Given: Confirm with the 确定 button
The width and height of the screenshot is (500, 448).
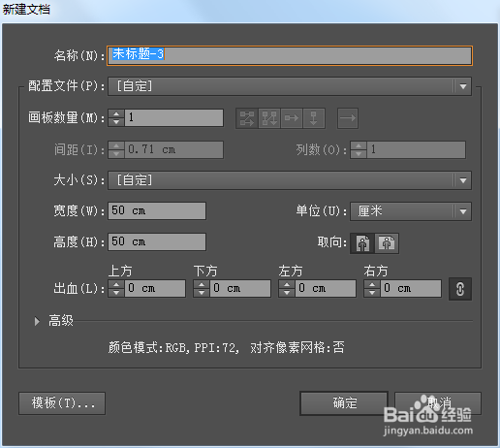Looking at the screenshot, I should [x=344, y=403].
